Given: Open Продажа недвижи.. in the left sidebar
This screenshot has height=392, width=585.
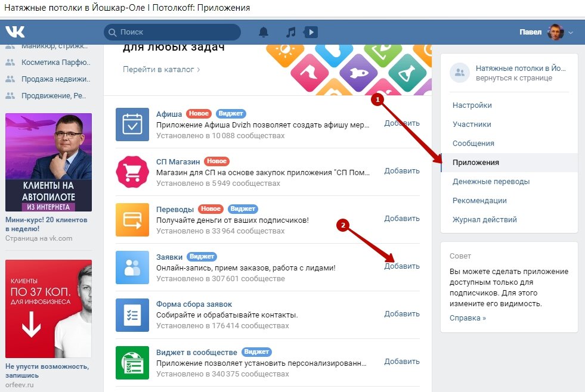Looking at the screenshot, I should [x=56, y=79].
